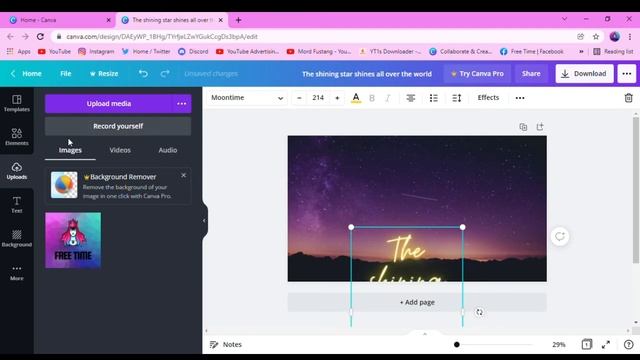This screenshot has height=360, width=640.
Task: Open the Background panel in sidebar
Action: tap(17, 238)
